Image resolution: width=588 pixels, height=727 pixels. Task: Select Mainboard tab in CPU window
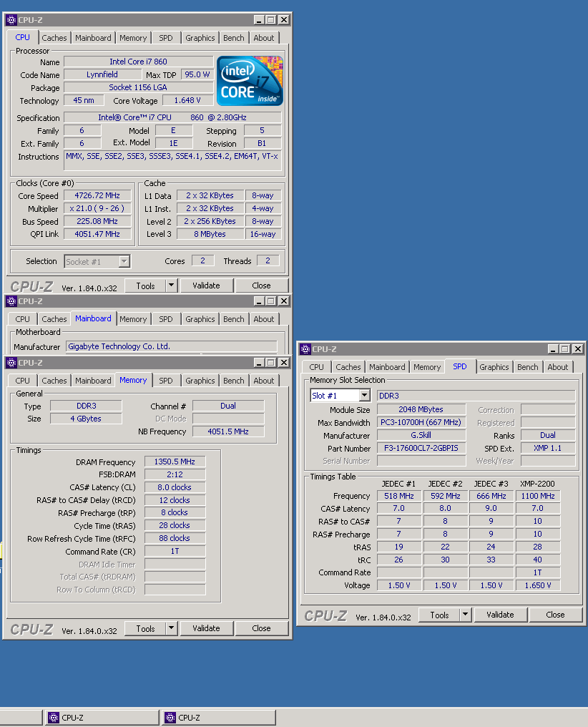[x=93, y=38]
